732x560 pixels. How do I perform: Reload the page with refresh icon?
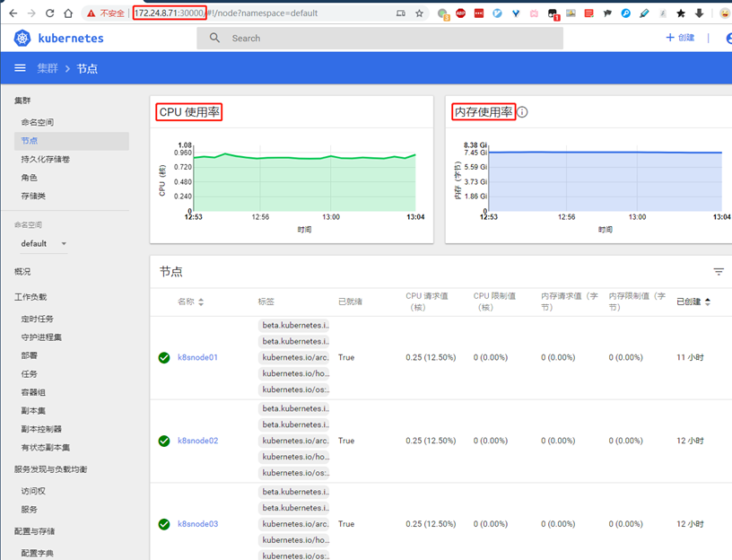tap(50, 13)
